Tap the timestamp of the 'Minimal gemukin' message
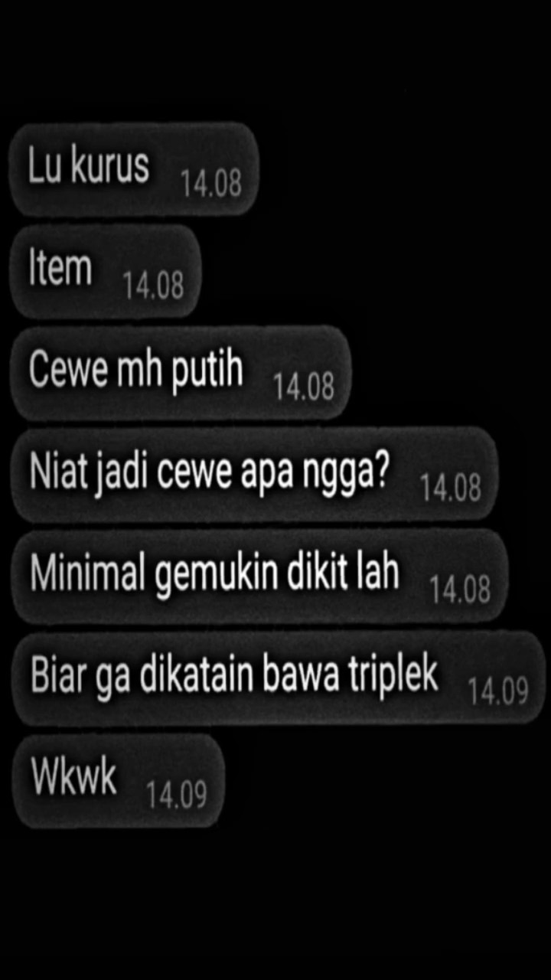The image size is (551, 980). point(461,590)
